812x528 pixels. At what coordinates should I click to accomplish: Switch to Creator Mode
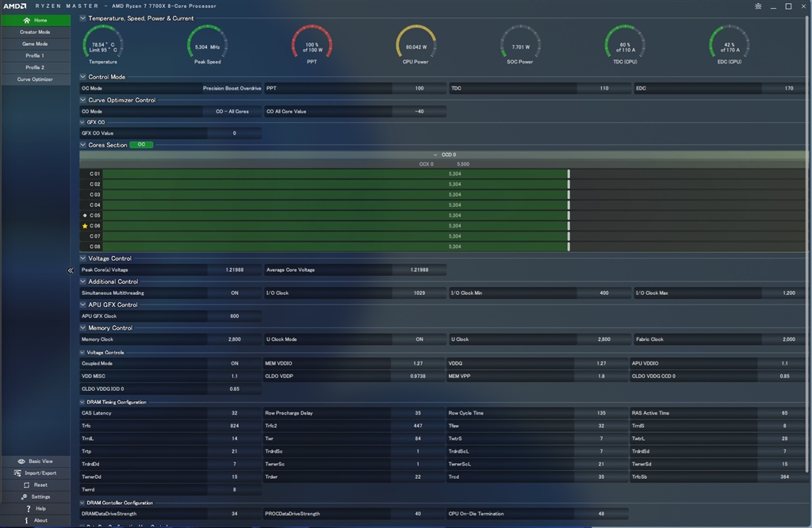click(35, 32)
